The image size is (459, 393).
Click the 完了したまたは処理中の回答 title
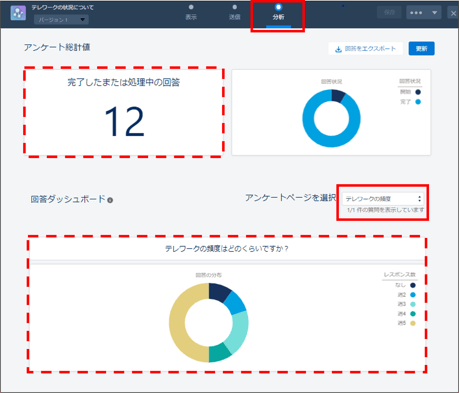click(124, 82)
